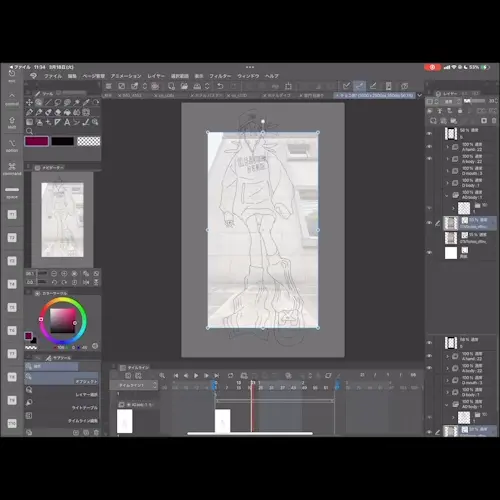The image size is (500, 500).
Task: Expand the A:body : 22 folder
Action: [x=448, y=159]
